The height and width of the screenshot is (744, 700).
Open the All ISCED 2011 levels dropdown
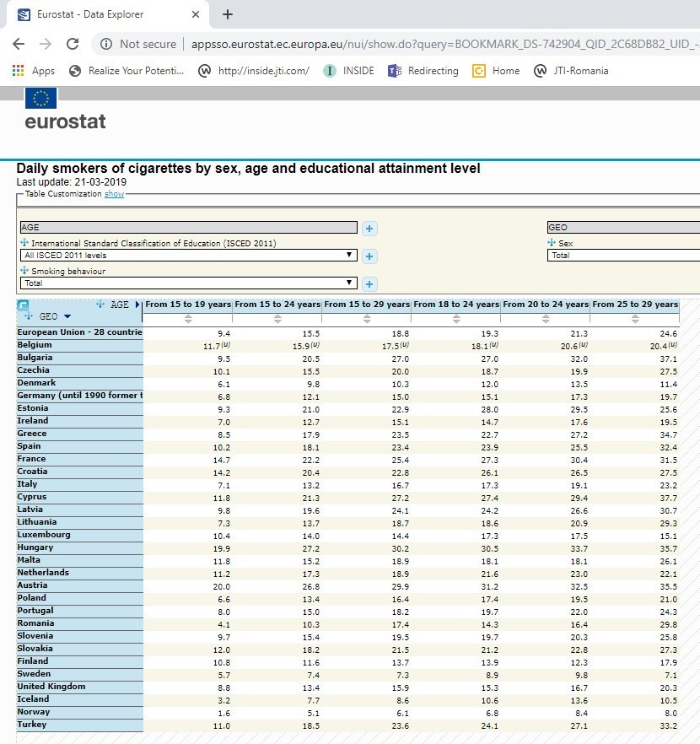(189, 256)
